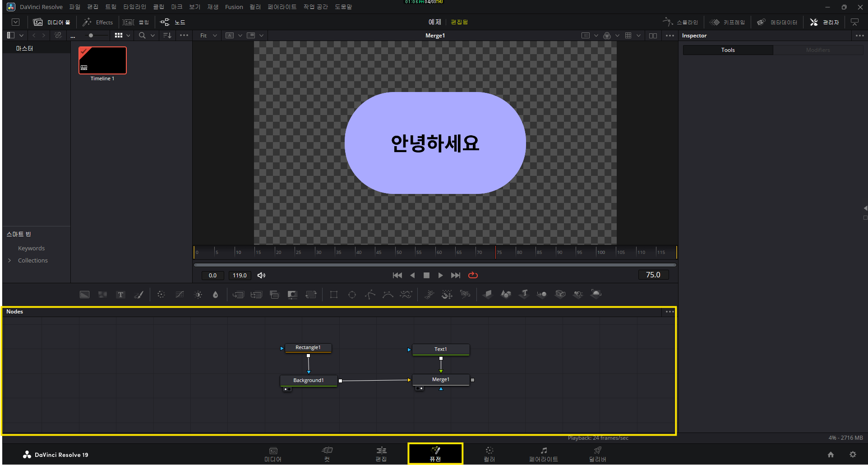
Task: Open the Fit zoom level dropdown
Action: coord(207,35)
